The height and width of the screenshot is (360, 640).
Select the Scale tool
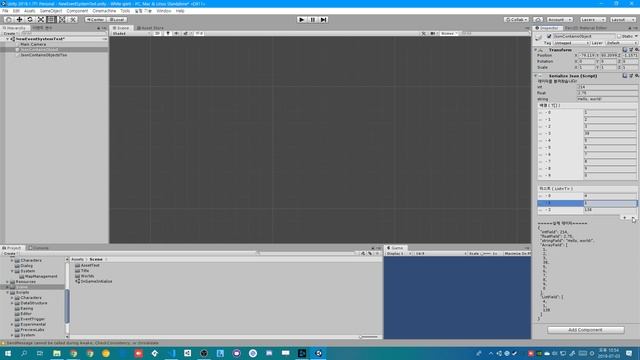[x=41, y=20]
